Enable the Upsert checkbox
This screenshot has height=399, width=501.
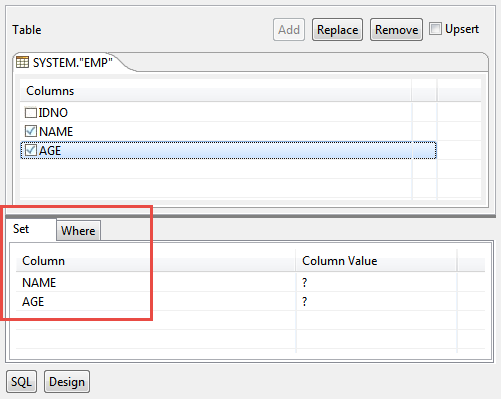435,29
